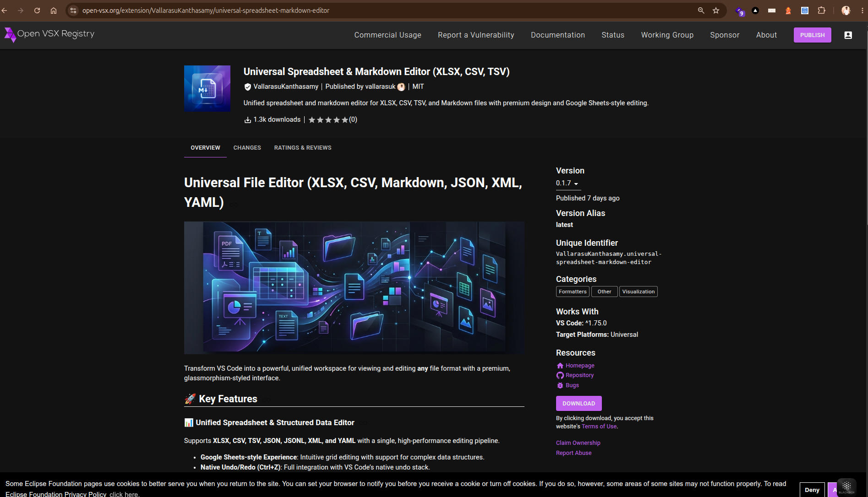Click the download count icon
Image resolution: width=868 pixels, height=497 pixels.
point(248,120)
